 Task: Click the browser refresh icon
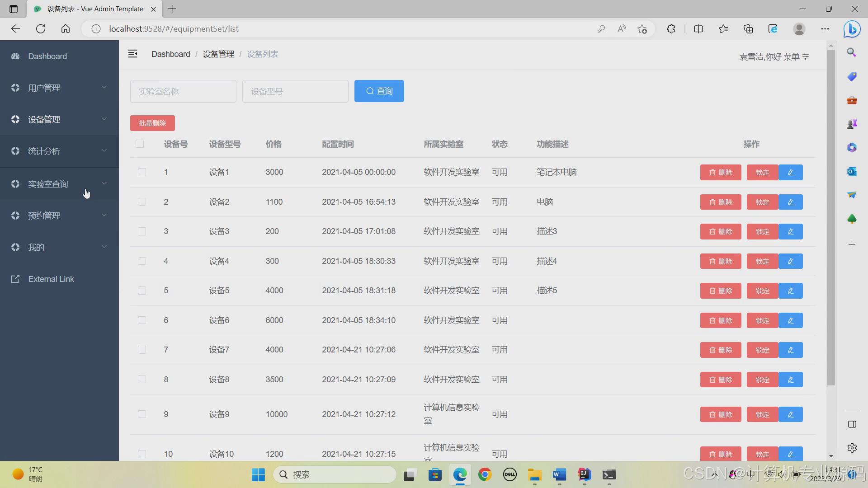[41, 29]
